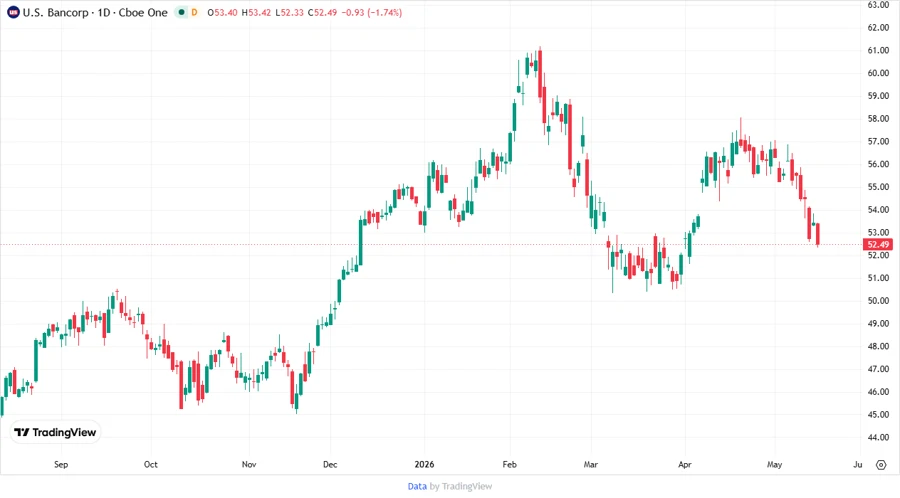Click the May label on time axis
The height and width of the screenshot is (498, 900).
(774, 464)
